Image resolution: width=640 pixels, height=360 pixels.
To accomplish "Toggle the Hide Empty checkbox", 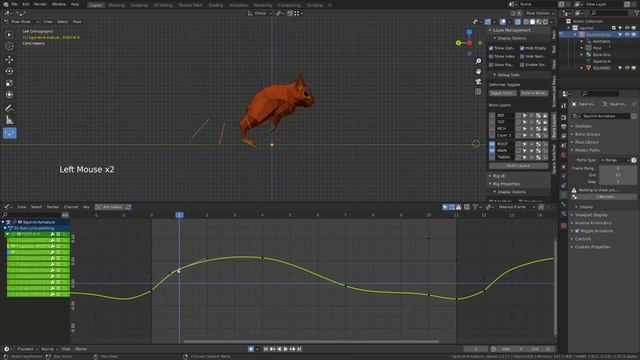I will [x=522, y=48].
